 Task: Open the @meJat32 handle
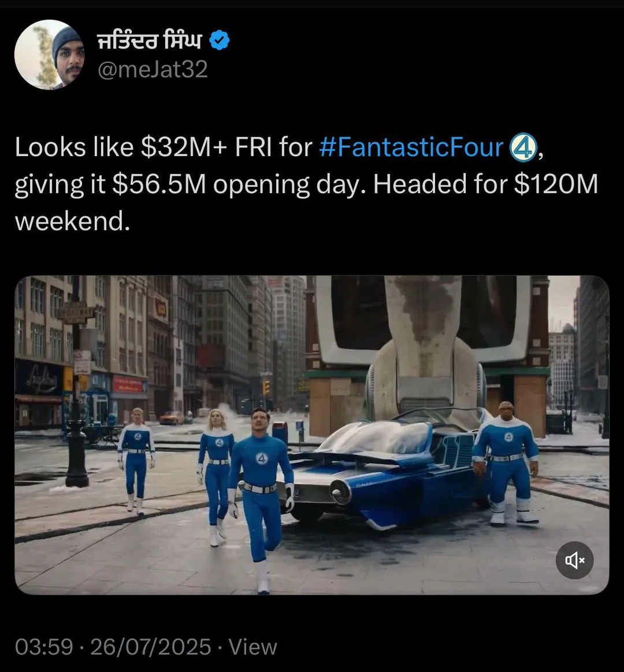153,69
